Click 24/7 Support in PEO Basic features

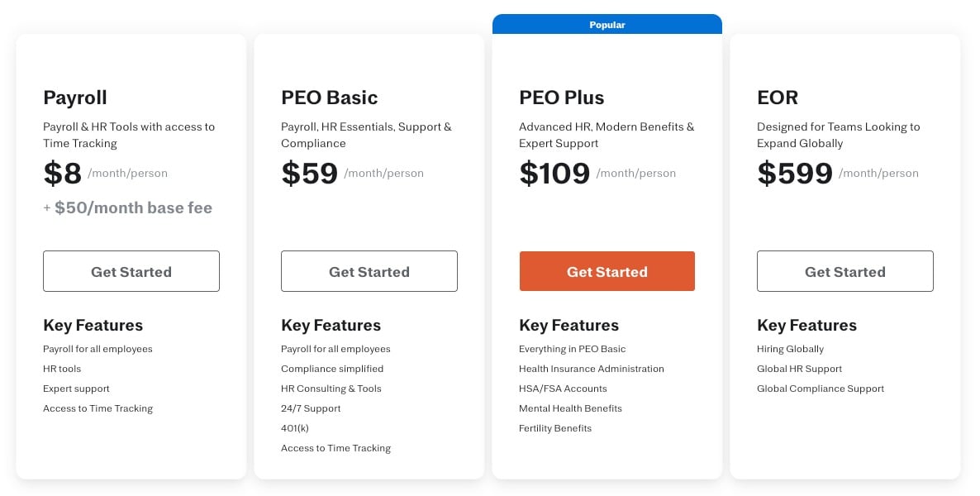click(311, 408)
